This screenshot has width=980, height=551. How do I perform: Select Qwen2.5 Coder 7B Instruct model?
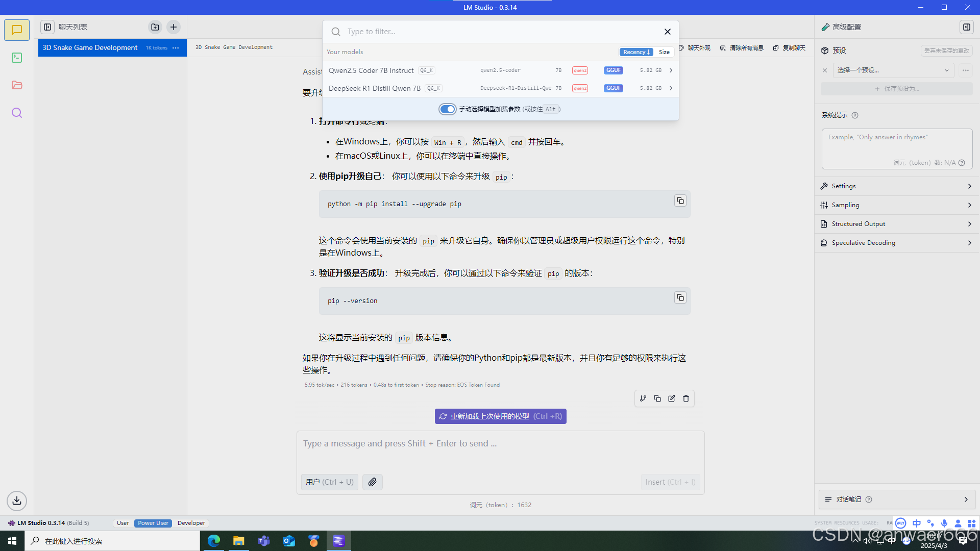click(372, 70)
